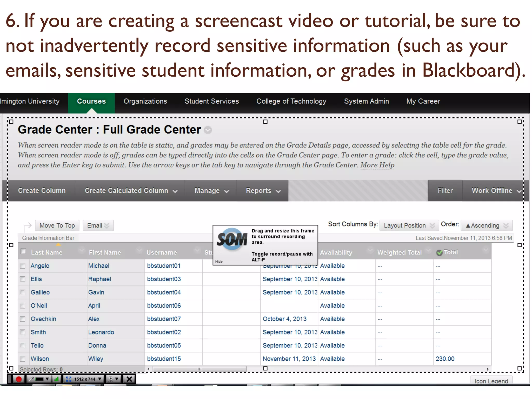Open the webcam options on recorder toolbar

(x=113, y=379)
